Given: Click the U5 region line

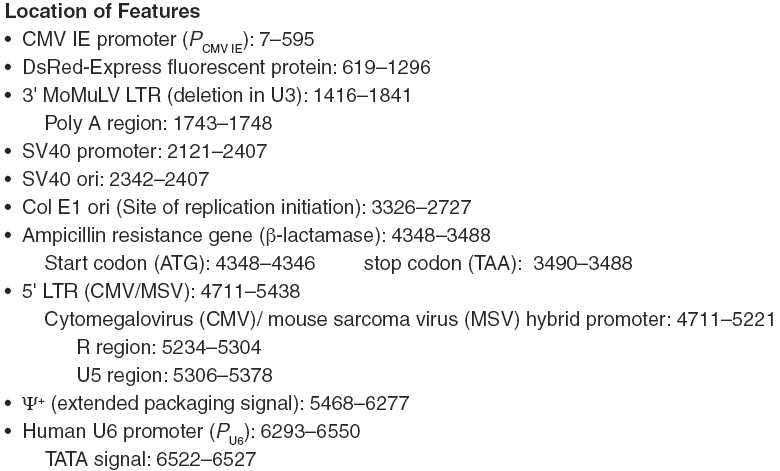Looking at the screenshot, I should click(x=175, y=375).
